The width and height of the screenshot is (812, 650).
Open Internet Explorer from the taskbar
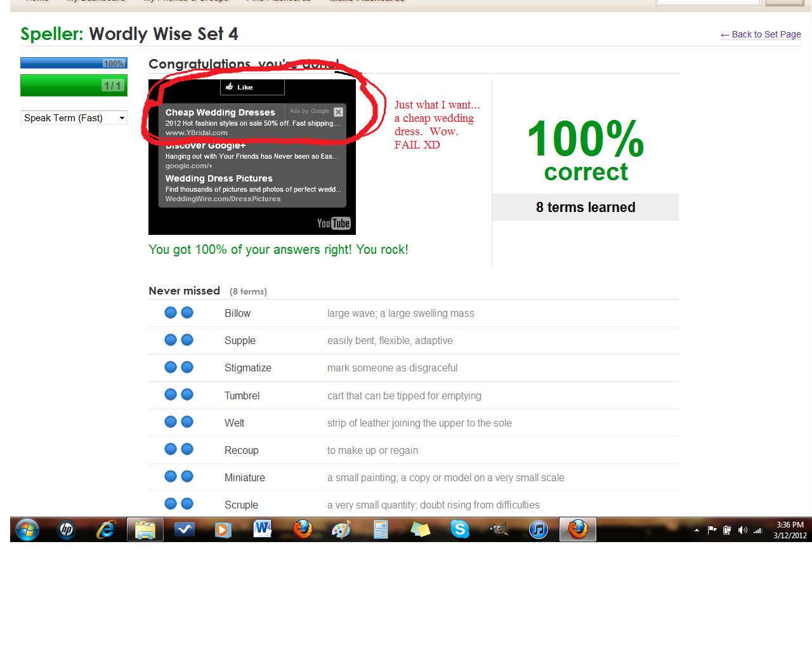tap(105, 529)
